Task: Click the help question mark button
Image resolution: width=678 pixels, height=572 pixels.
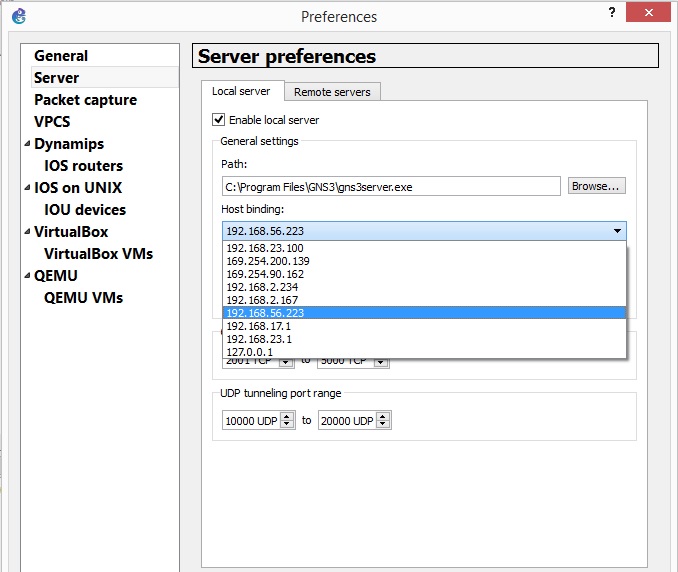Action: pyautogui.click(x=611, y=13)
